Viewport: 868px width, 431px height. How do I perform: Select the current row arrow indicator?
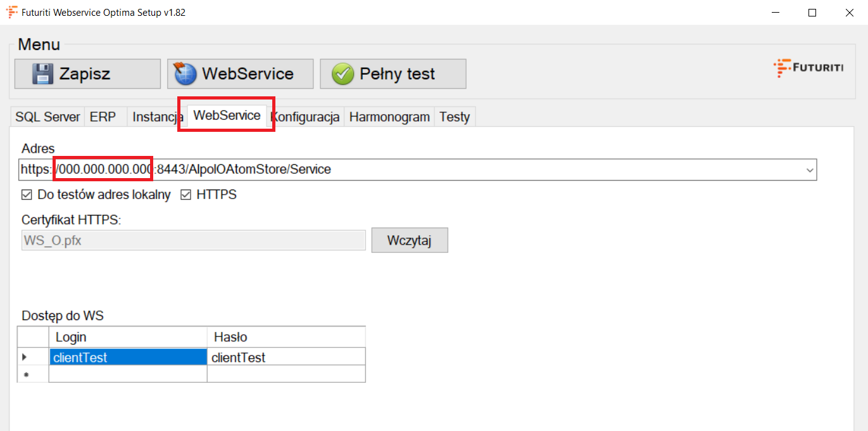pos(25,357)
